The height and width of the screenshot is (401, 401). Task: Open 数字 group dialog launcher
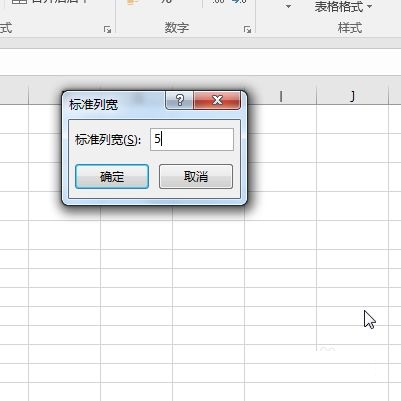247,30
